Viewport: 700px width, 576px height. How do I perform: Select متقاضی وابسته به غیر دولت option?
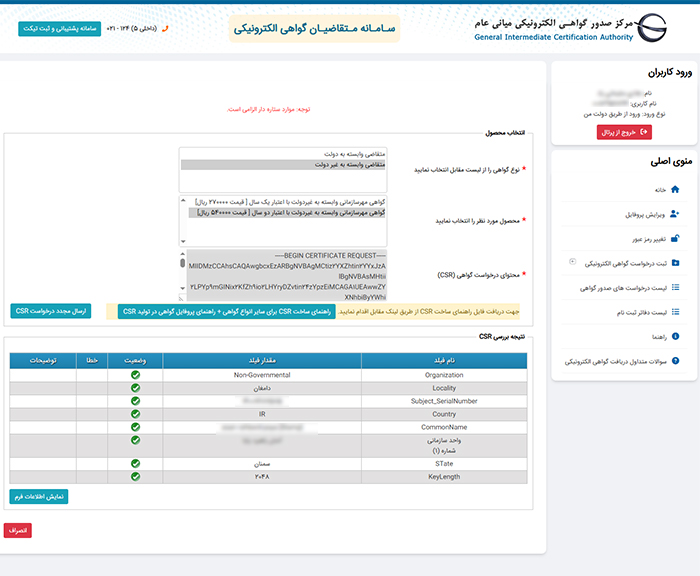coord(283,165)
